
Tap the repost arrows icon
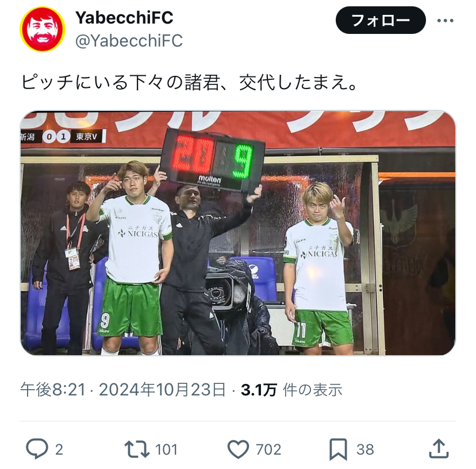[137, 449]
